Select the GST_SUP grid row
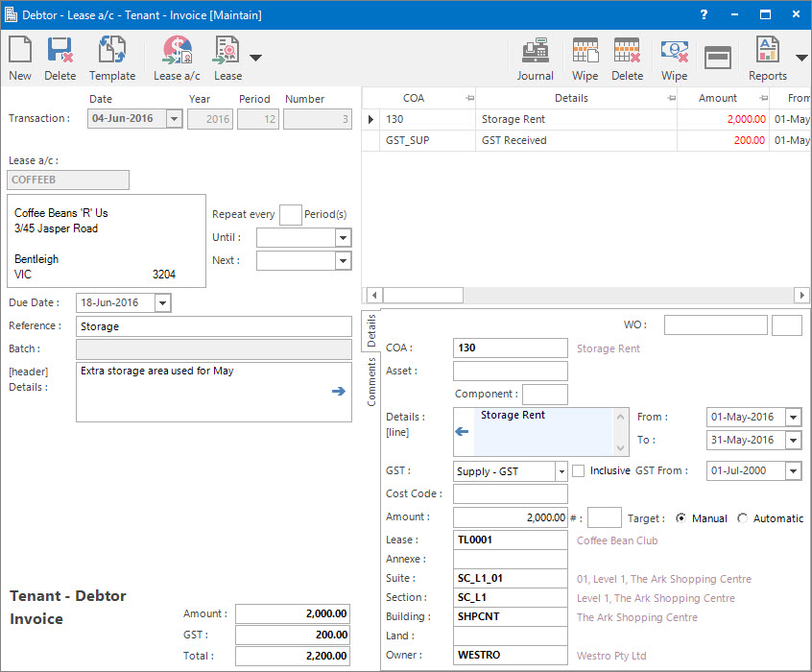812x672 pixels. (586, 140)
